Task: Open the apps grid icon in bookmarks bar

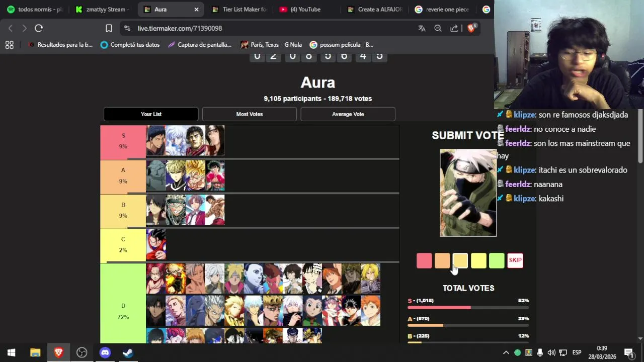Action: click(x=9, y=45)
